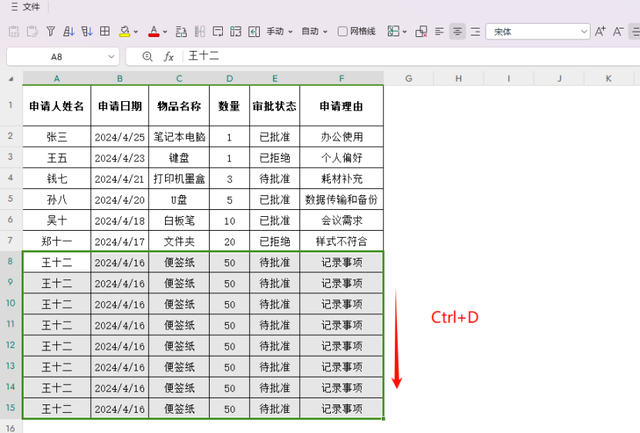Click cell 白板笔

click(179, 221)
